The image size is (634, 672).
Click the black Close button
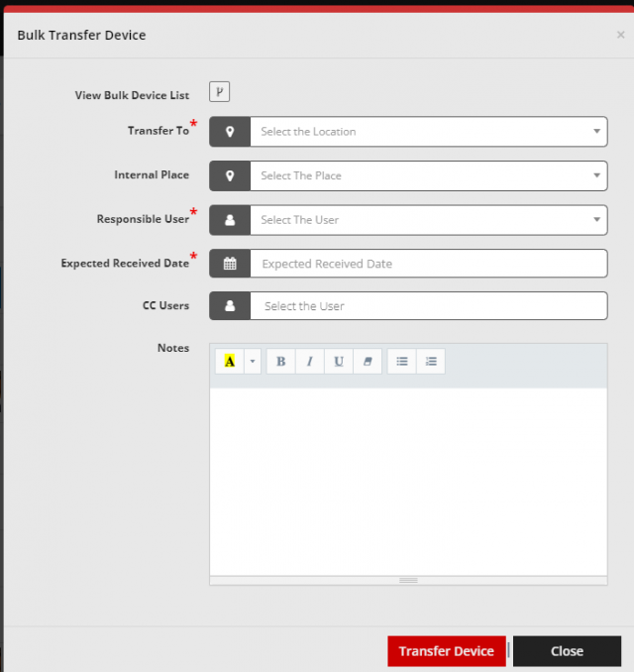click(567, 651)
